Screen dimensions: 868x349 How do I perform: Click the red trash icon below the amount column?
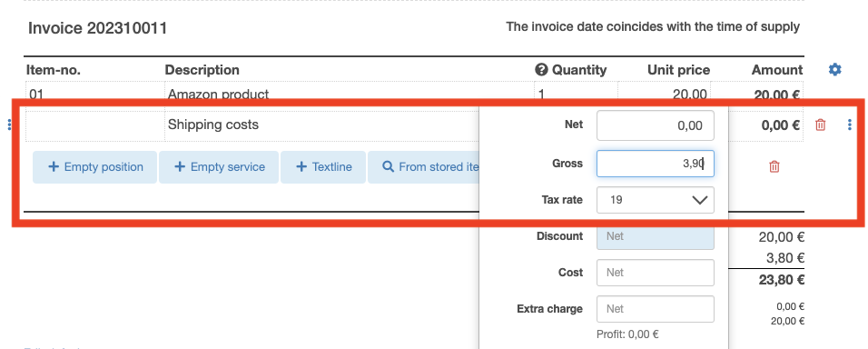click(774, 166)
